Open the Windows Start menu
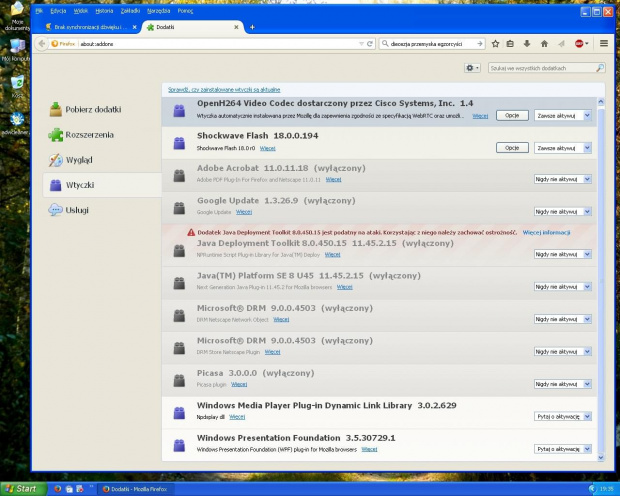This screenshot has height=496, width=620. click(x=23, y=489)
